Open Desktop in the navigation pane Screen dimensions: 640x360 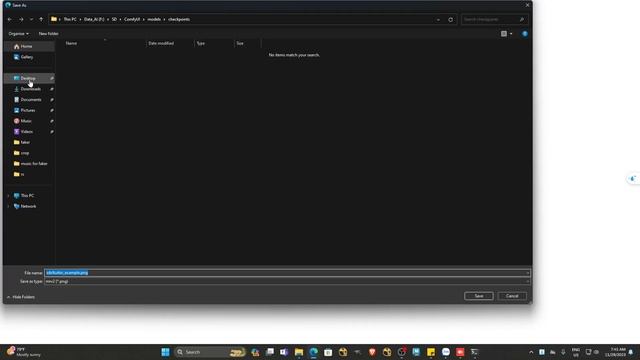tap(28, 78)
